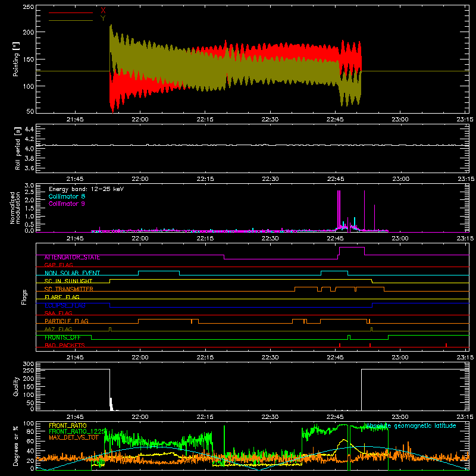
Task: Click the 'Degrees or %' axis title
Action: [x=15, y=446]
